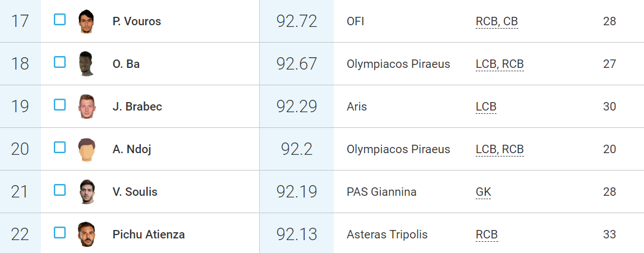Screen dimensions: 644x253
Task: Open the V. Soulis player link
Action: click(x=135, y=192)
